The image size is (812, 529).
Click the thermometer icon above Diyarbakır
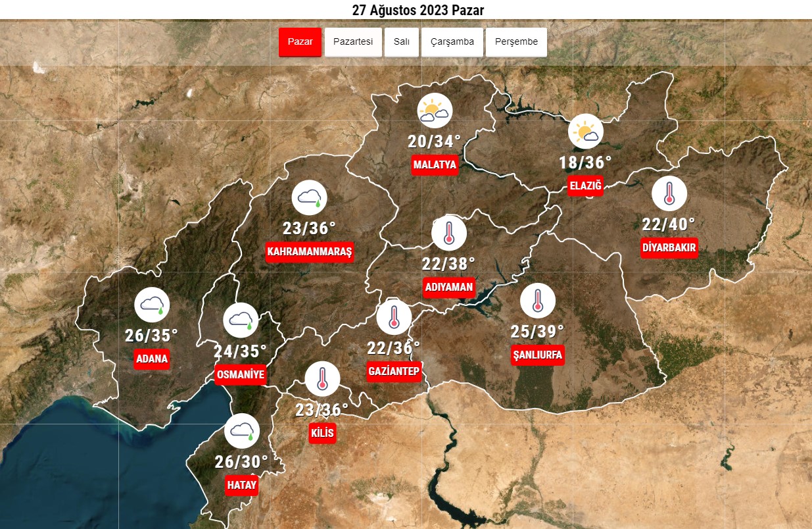click(669, 193)
